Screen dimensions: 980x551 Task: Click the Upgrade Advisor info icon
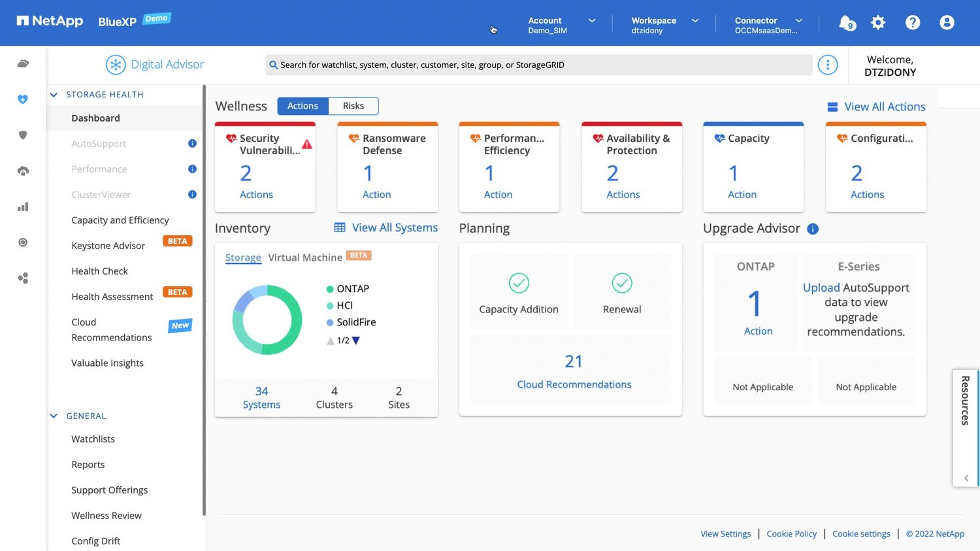point(813,229)
